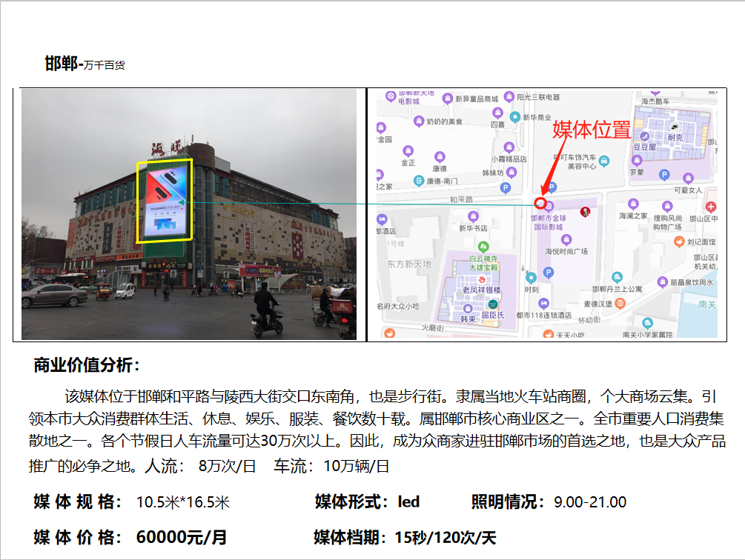
Task: Click the 照明情况 label
Action: pos(508,501)
